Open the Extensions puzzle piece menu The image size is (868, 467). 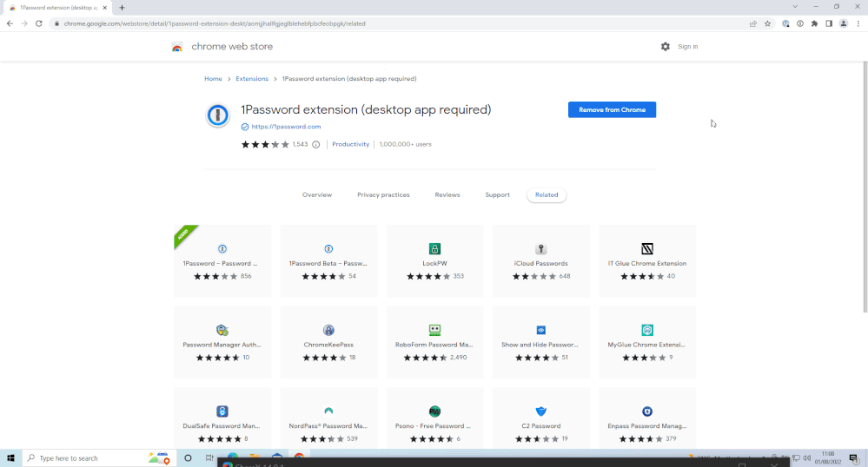click(814, 23)
